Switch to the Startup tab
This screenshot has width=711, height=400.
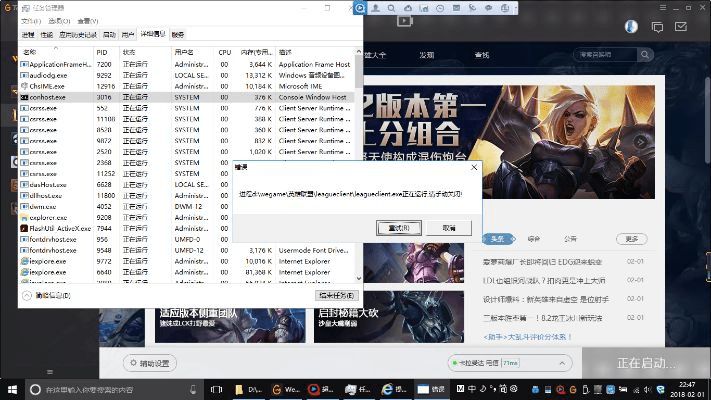(x=109, y=35)
